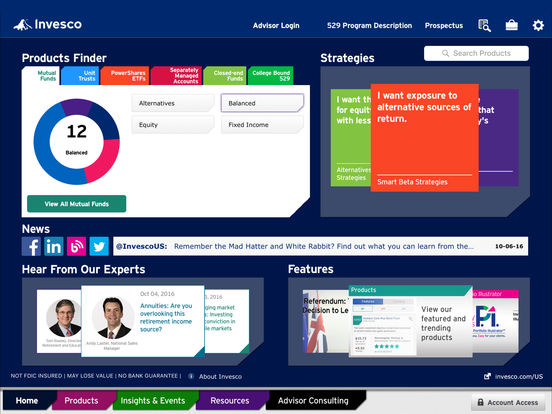Switch to the PowerShares ETFs tab
The width and height of the screenshot is (552, 414).
[x=125, y=76]
